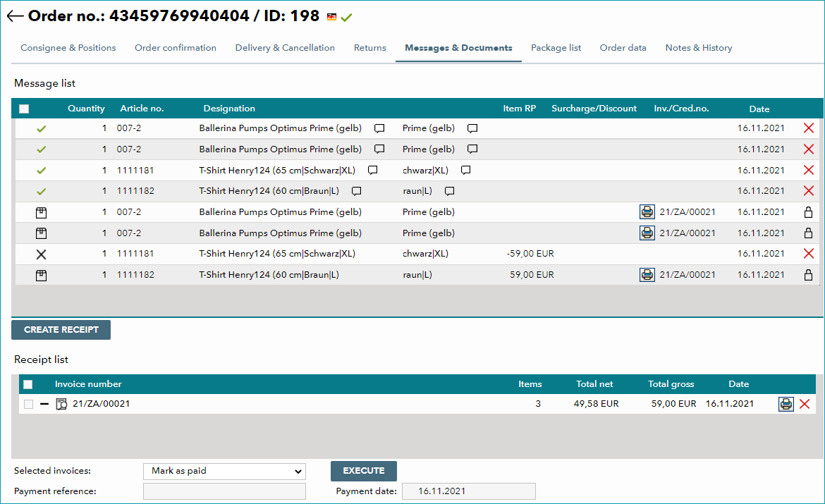Click the German flag icon next to ID: 198

331,17
